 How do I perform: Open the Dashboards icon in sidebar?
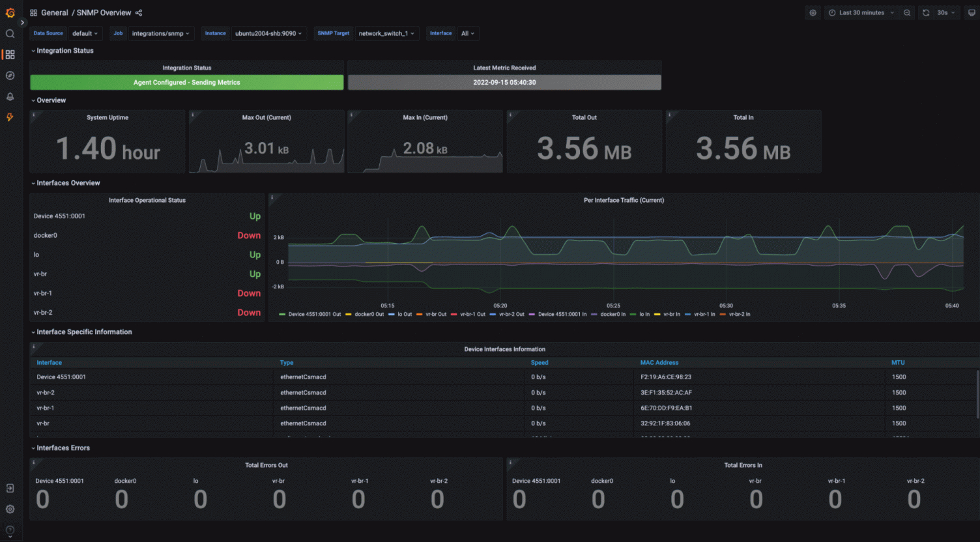click(9, 54)
